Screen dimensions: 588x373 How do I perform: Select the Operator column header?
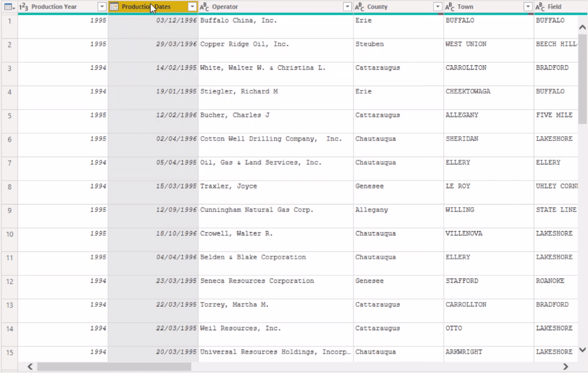pos(276,7)
